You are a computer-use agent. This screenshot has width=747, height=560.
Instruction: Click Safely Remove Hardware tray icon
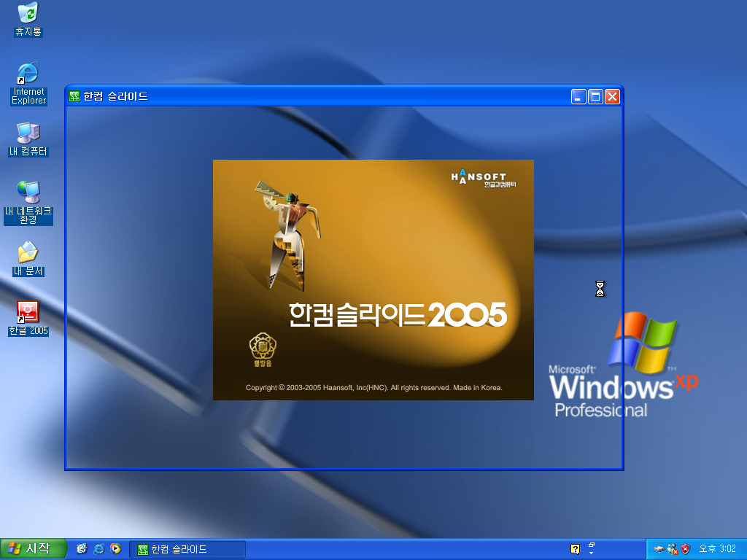(659, 549)
